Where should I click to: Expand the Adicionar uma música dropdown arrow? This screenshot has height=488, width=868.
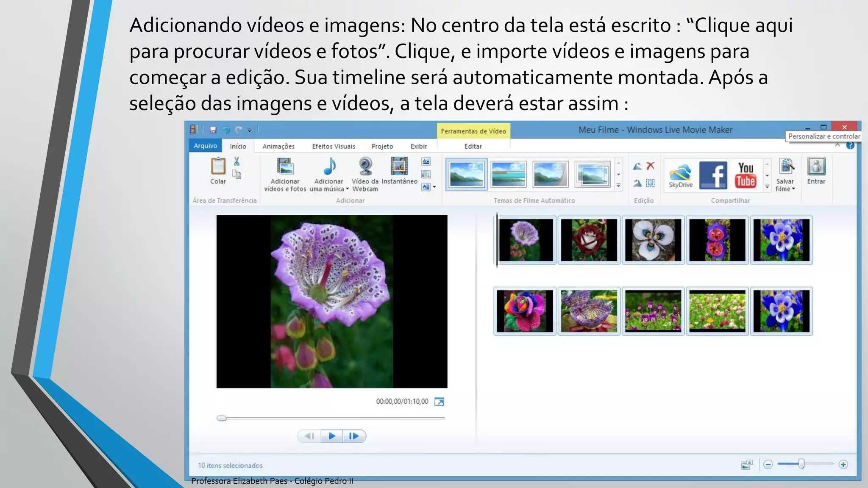click(x=347, y=189)
